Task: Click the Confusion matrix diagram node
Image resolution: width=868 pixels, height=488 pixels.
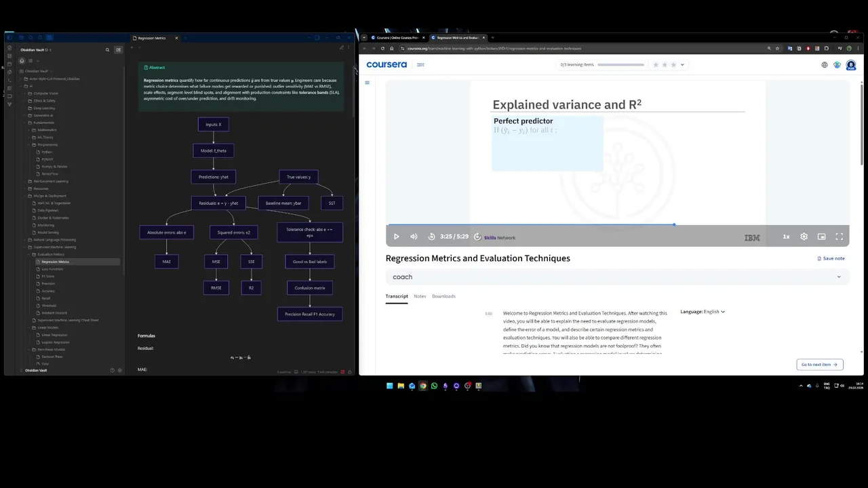Action: click(x=310, y=287)
